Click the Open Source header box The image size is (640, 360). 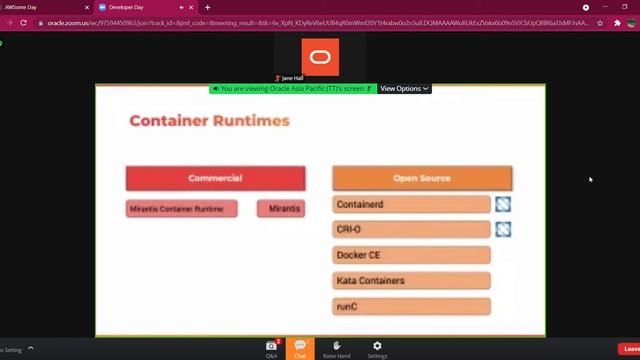click(422, 178)
